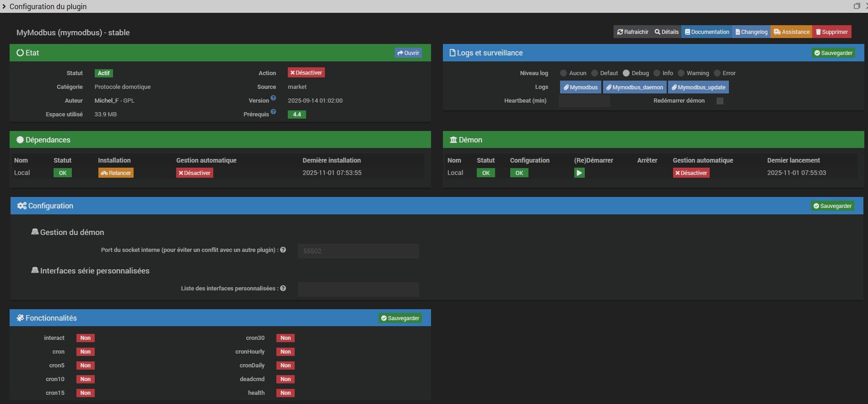868x404 pixels.
Task: Open the Mymodbus_daemon log
Action: (x=635, y=87)
